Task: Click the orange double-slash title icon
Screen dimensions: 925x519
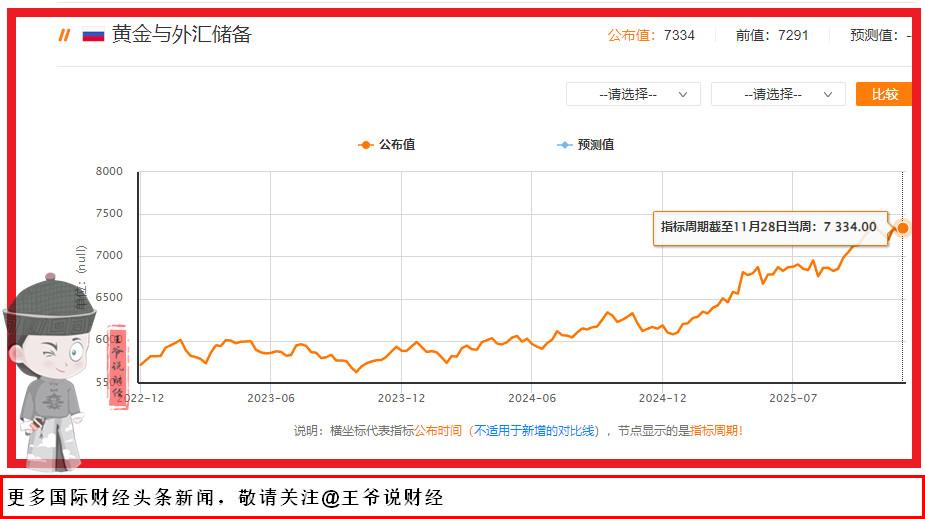Action: (64, 35)
